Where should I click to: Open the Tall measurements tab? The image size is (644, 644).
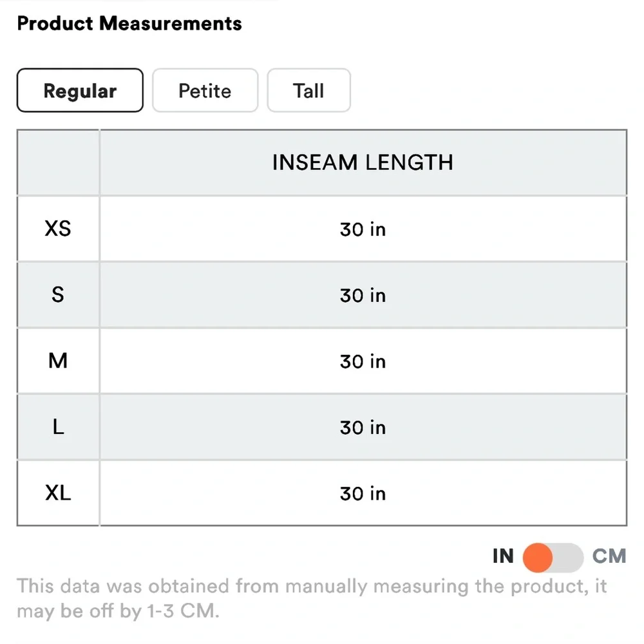[308, 91]
